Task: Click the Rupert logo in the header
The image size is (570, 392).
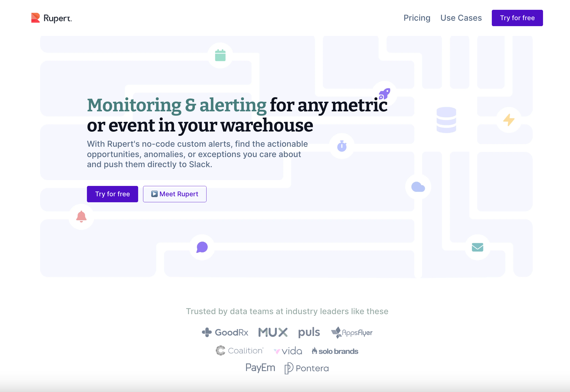Action: coord(52,18)
